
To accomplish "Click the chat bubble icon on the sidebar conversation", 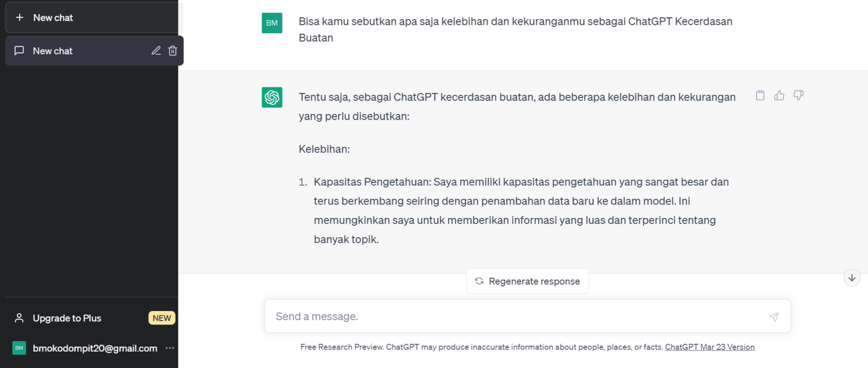I will tap(19, 50).
